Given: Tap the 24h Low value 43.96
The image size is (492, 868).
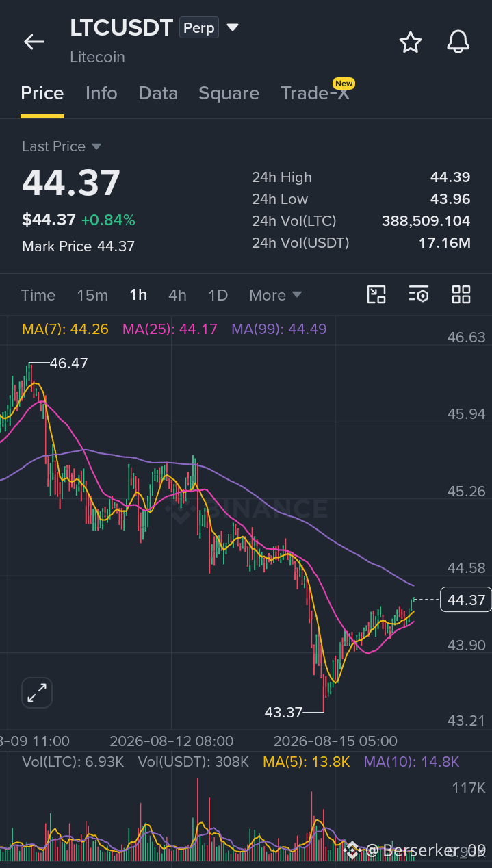Looking at the screenshot, I should coord(450,199).
